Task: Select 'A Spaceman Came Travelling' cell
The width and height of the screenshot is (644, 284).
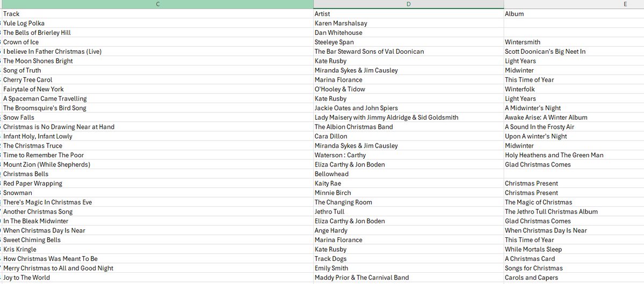Action: click(158, 98)
